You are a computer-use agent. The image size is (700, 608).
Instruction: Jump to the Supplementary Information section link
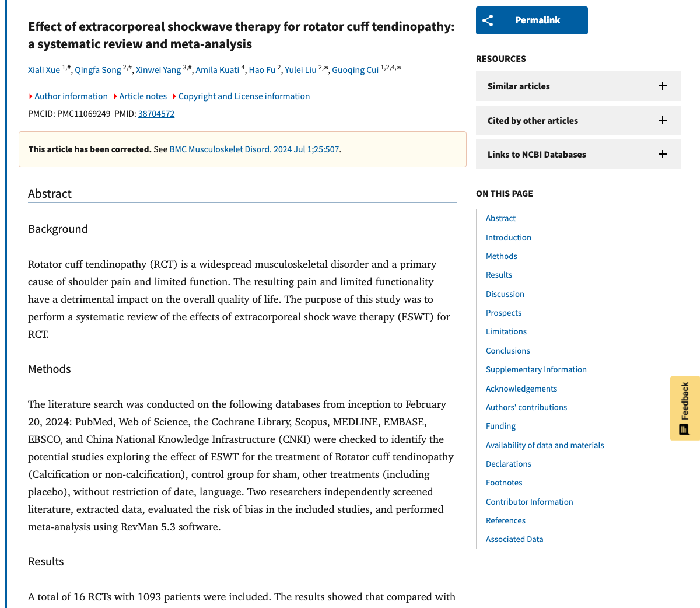[536, 369]
